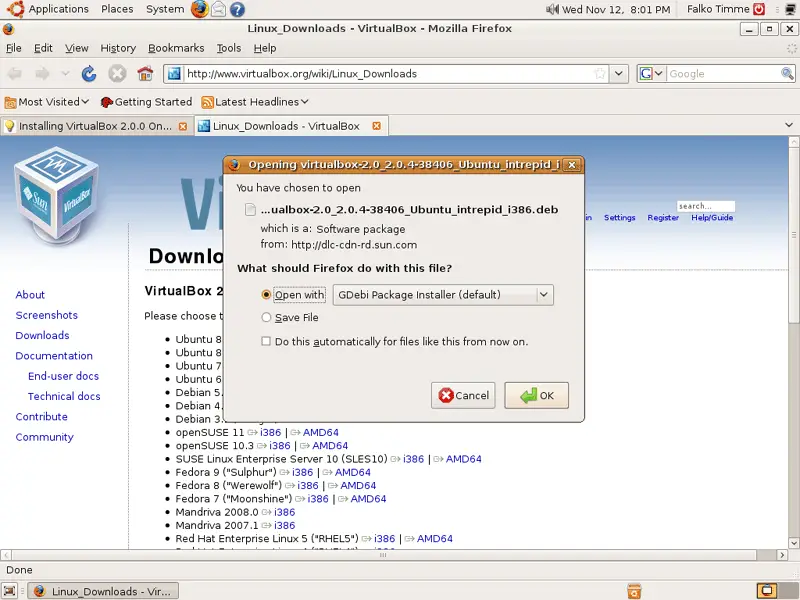Go to Home page icon

pos(145,74)
